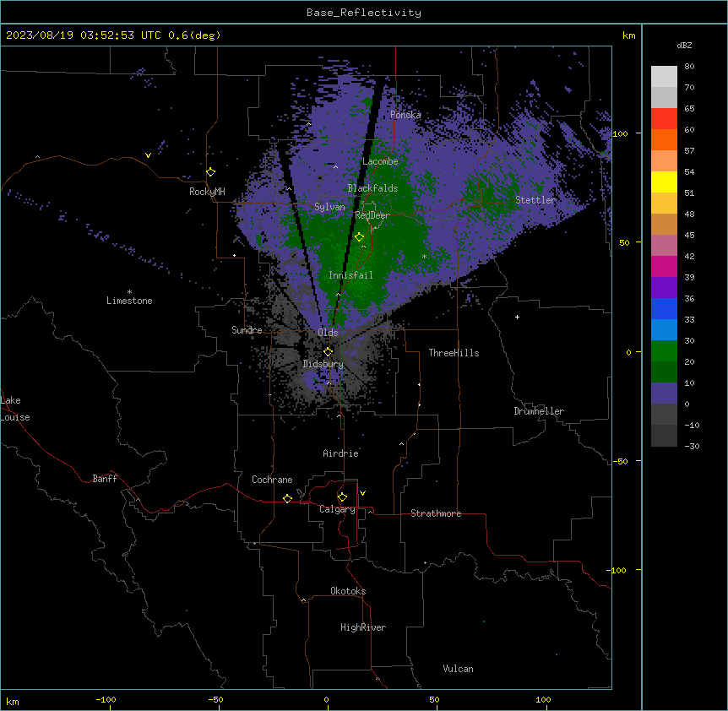
Task: Select the magenta 39-42 dBZ legend swatch
Action: click(664, 266)
